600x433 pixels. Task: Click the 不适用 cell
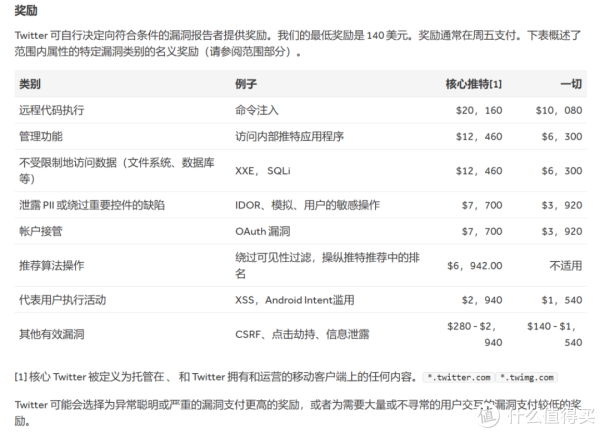(564, 265)
